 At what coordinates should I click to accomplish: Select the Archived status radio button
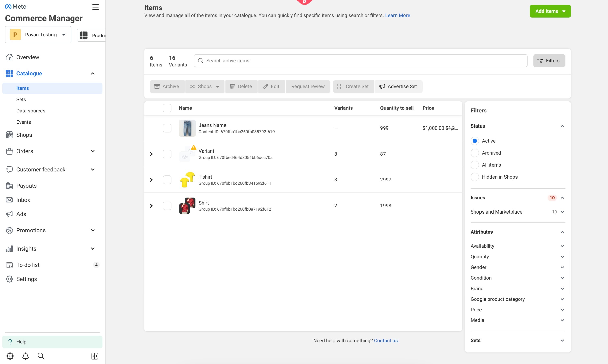[x=475, y=153]
